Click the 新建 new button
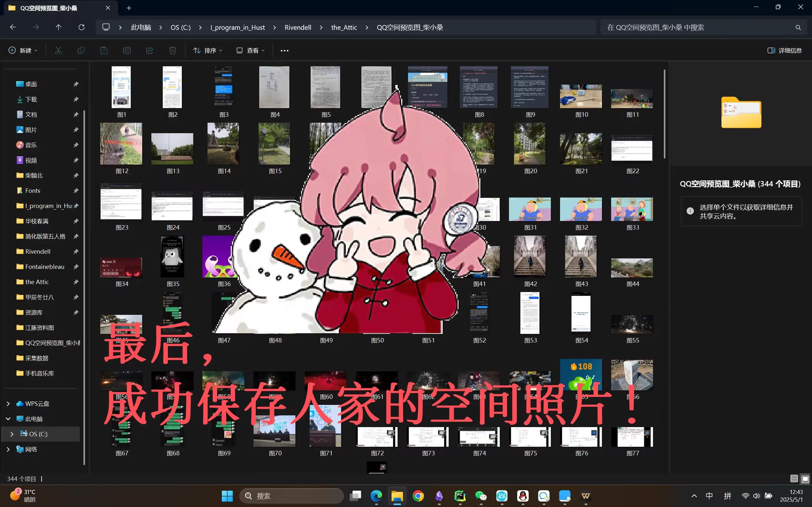Viewport: 812px width, 507px height. 23,50
